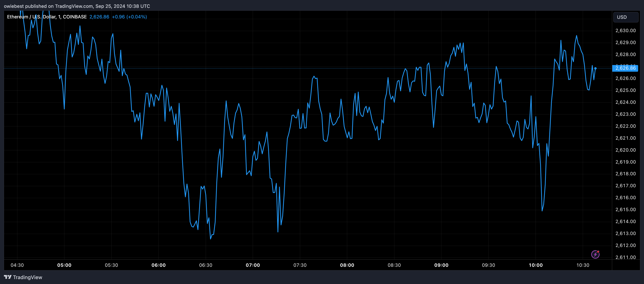
Task: Click the 2,611.00 price axis label
Action: tap(626, 257)
